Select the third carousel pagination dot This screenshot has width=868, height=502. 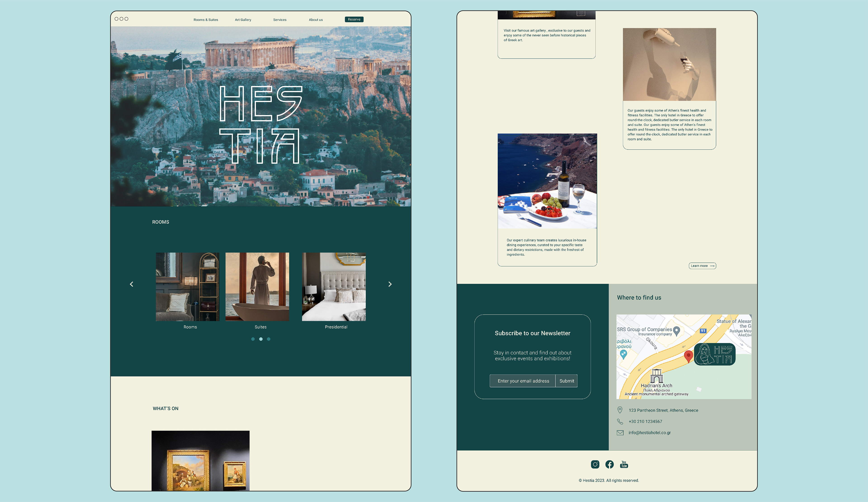pyautogui.click(x=269, y=339)
